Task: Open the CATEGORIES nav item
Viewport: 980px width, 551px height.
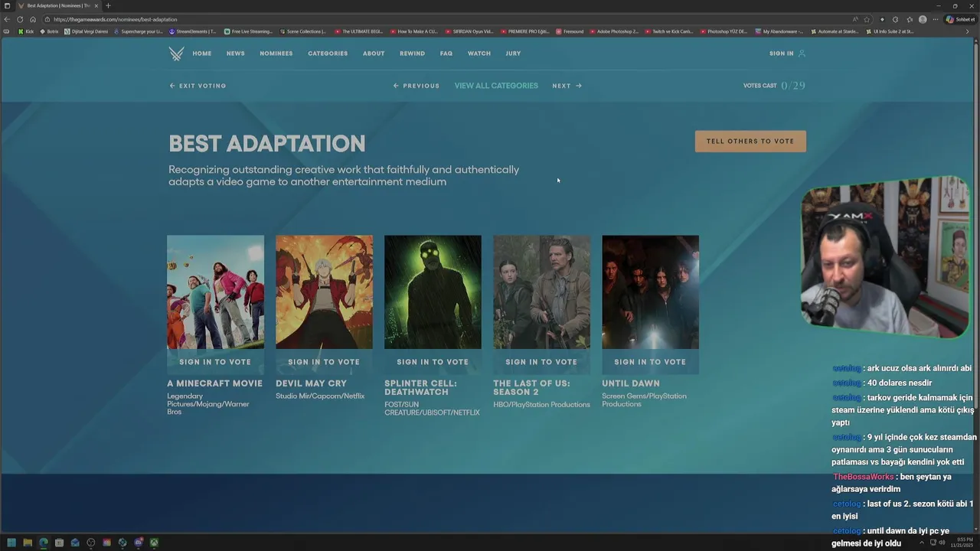Action: pos(328,54)
